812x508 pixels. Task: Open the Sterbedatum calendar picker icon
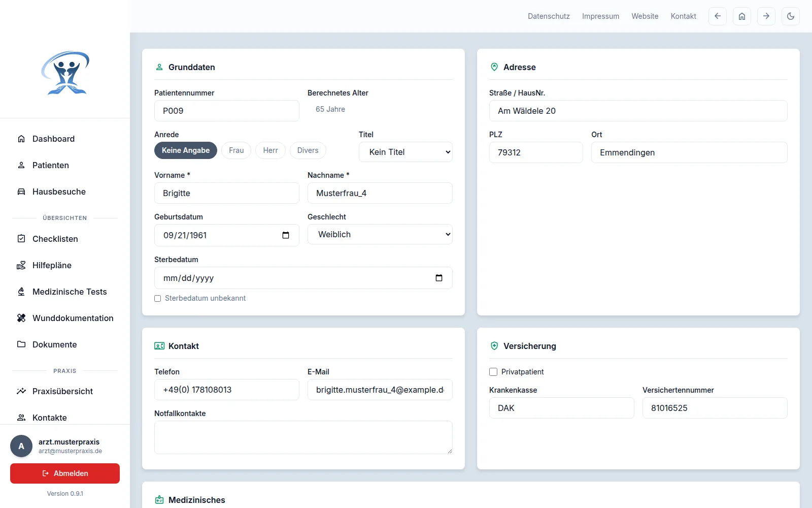439,278
